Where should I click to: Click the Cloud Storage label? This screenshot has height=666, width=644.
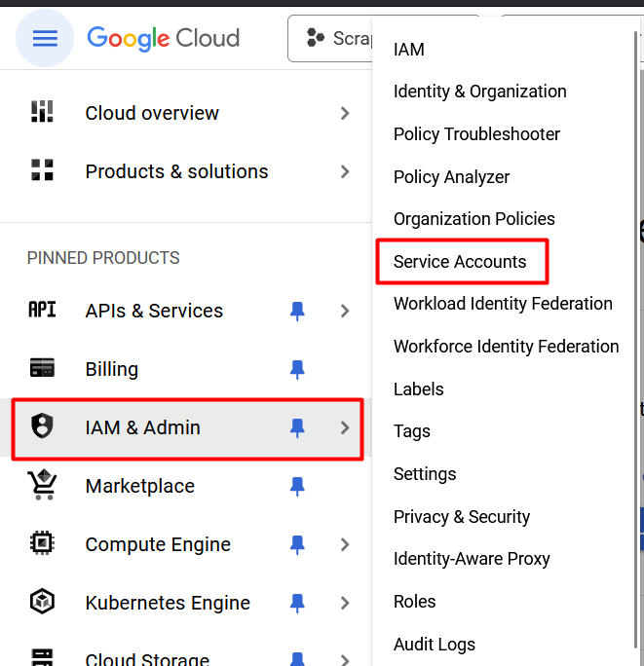click(x=147, y=659)
